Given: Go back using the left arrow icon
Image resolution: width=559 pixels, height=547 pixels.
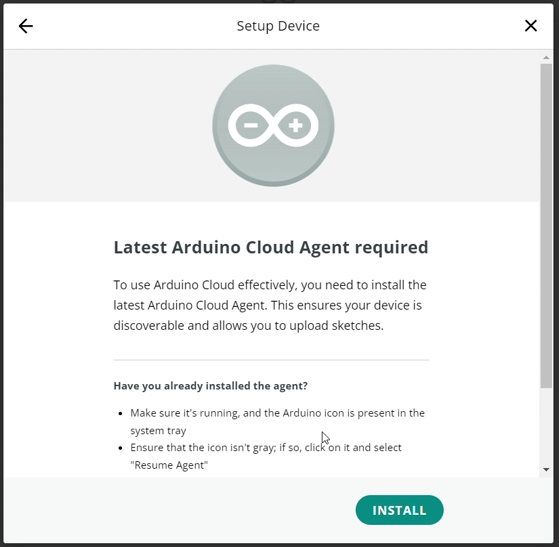Looking at the screenshot, I should point(26,26).
